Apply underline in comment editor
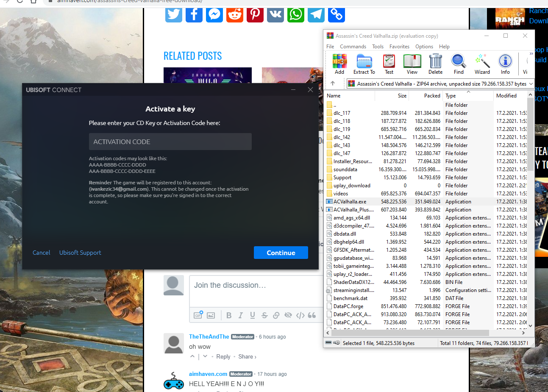The width and height of the screenshot is (548, 392). pos(253,315)
